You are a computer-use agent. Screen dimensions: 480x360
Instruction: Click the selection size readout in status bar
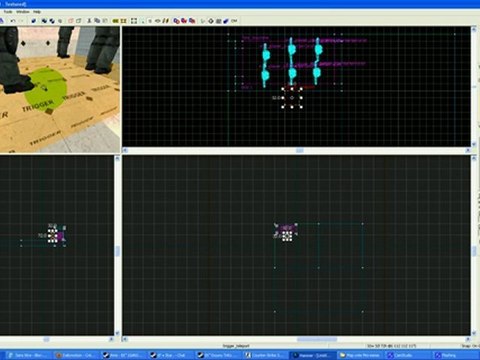391,346
